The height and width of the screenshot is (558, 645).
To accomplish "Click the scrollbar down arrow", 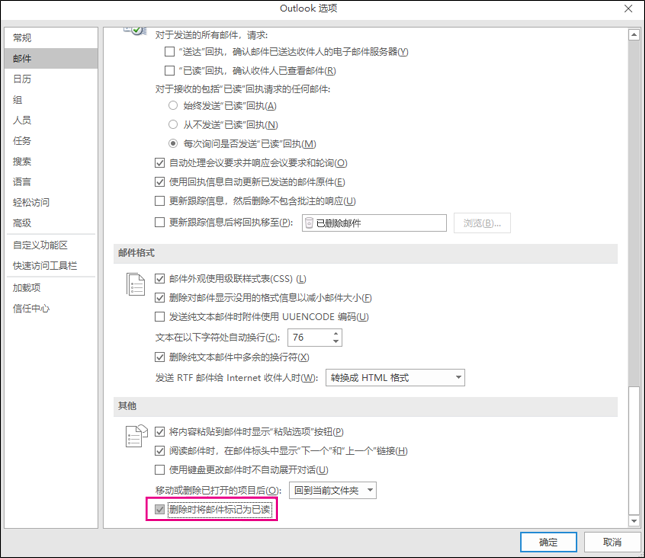I will [x=634, y=521].
